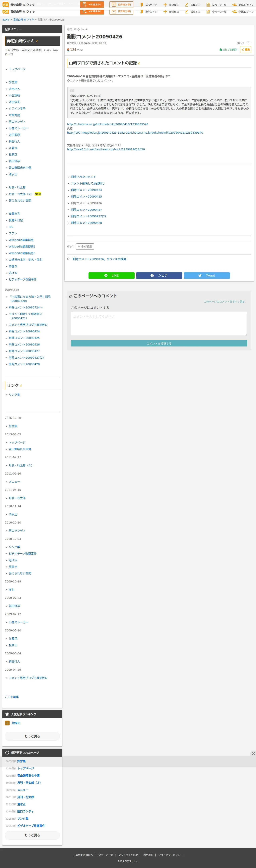This screenshot has width=256, height=868.
Task: Open ISC in the sidebar menu
Action: pyautogui.click(x=11, y=227)
